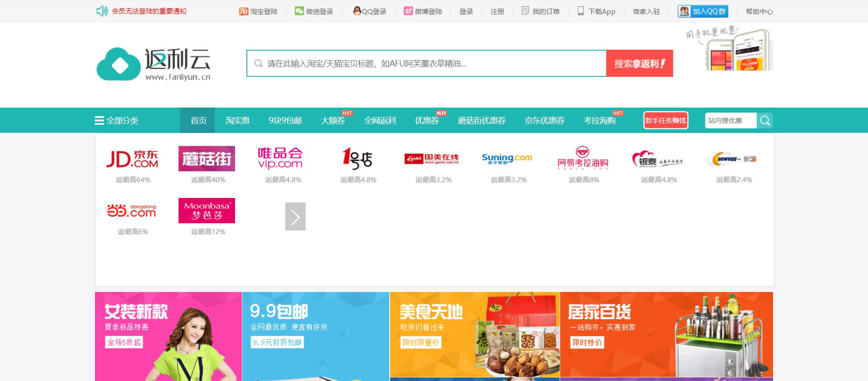
Task: Click the next arrow in store list
Action: tap(295, 216)
